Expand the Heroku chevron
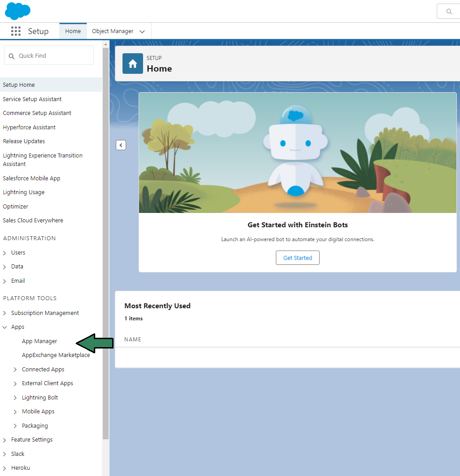Screen dimensions: 460x476 pos(4,468)
